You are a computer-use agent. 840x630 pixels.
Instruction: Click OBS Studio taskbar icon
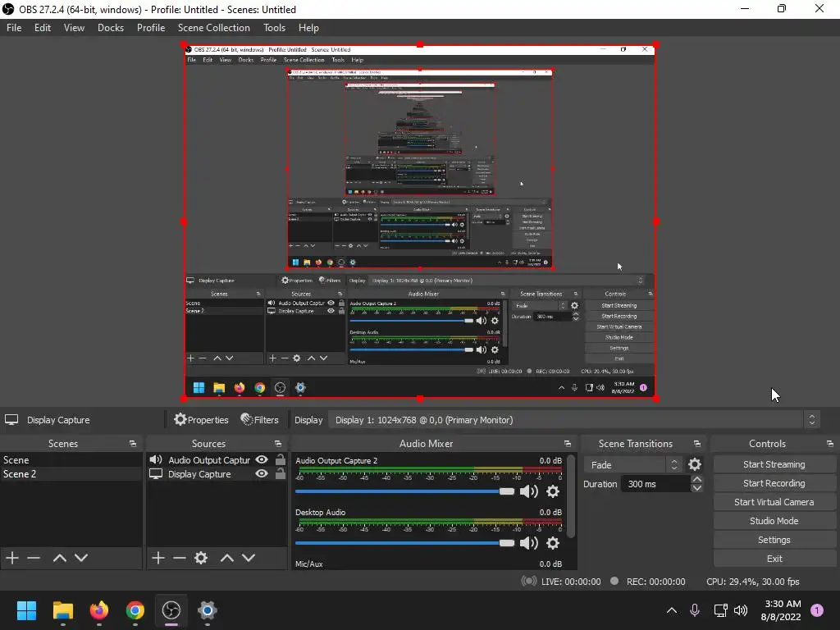[171, 610]
